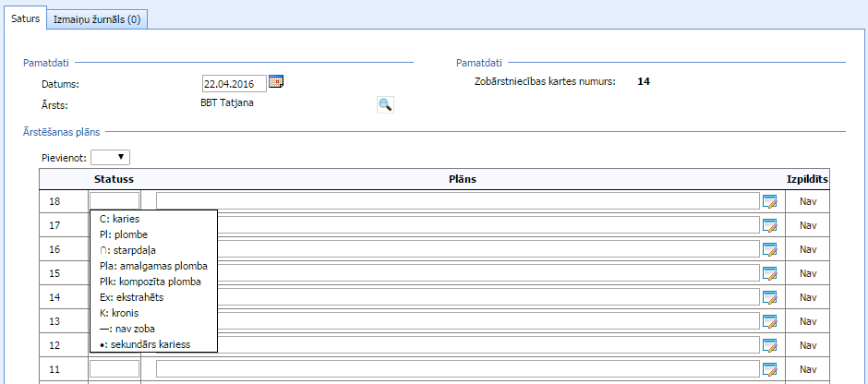Click the edit note icon for tooth 17
Viewport: 868px width, 384px height.
770,225
